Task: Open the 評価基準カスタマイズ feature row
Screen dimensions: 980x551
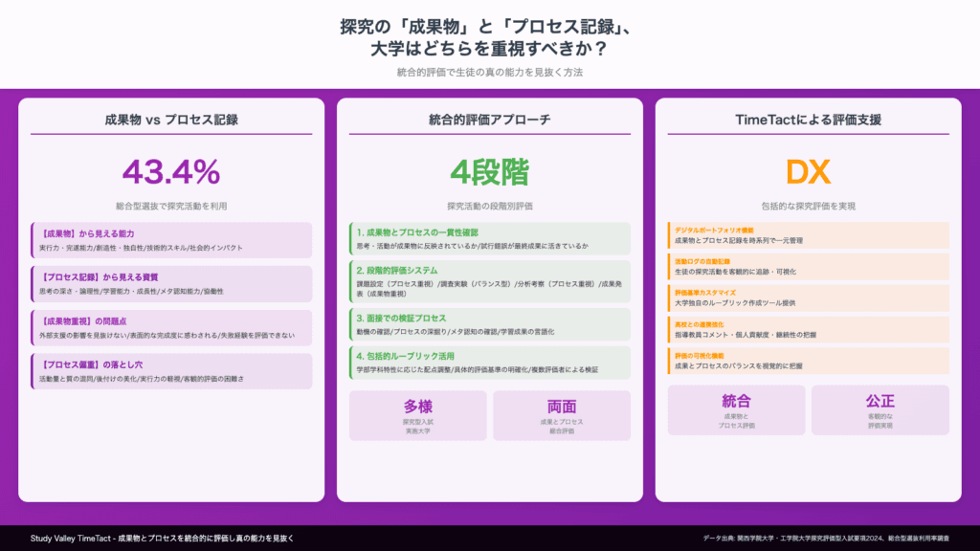Action: pos(808,298)
